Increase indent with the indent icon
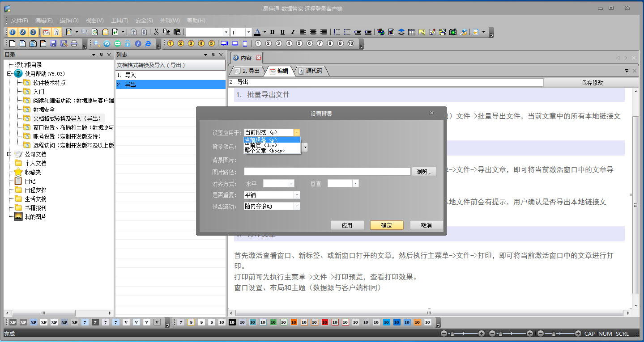This screenshot has width=644, height=342. pos(368,32)
